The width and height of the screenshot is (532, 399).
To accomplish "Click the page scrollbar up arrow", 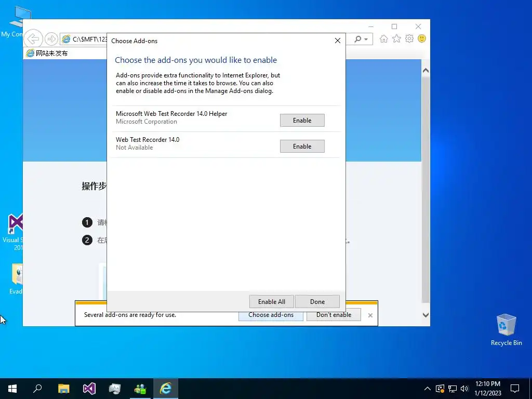I will [x=425, y=71].
